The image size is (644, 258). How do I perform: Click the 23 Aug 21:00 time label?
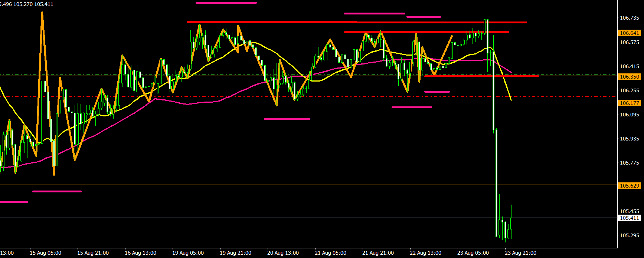click(x=520, y=253)
